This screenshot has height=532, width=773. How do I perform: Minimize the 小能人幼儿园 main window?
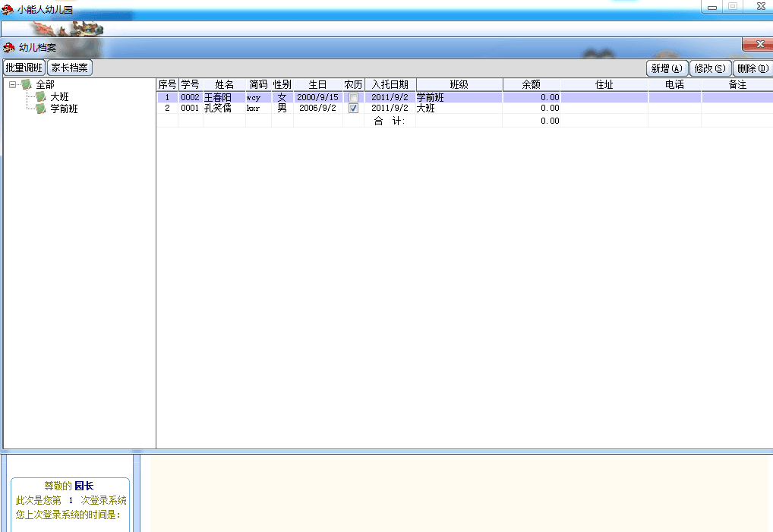pyautogui.click(x=711, y=7)
